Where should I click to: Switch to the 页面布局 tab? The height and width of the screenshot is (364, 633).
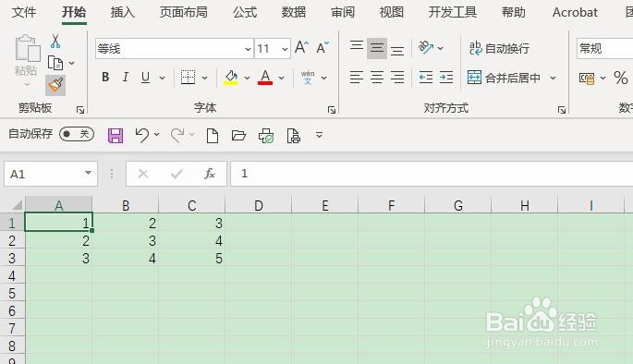(184, 12)
